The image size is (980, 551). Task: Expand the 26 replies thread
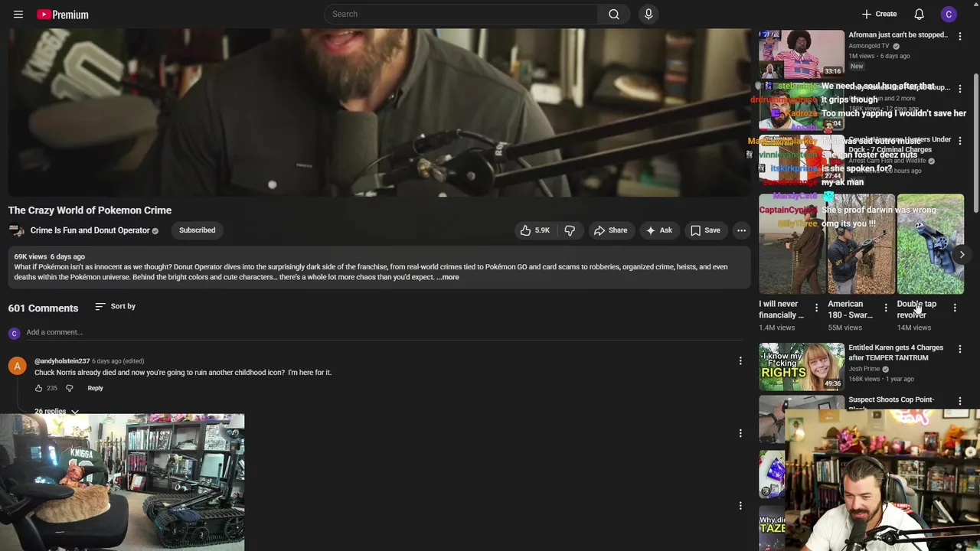[57, 411]
